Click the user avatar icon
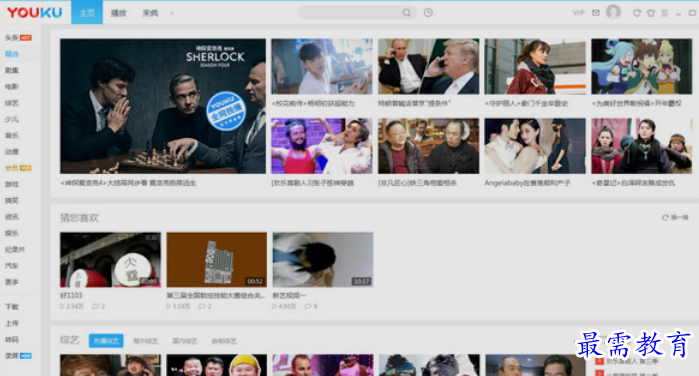Viewport: 699px width, 376px height. 613,12
